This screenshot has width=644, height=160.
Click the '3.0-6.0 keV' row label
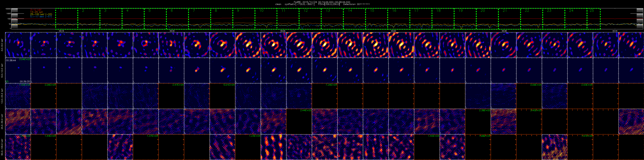click(2, 45)
